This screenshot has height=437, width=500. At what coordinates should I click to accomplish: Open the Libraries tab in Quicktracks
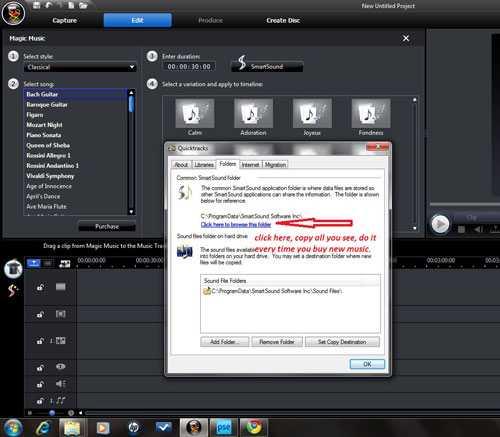pos(204,165)
